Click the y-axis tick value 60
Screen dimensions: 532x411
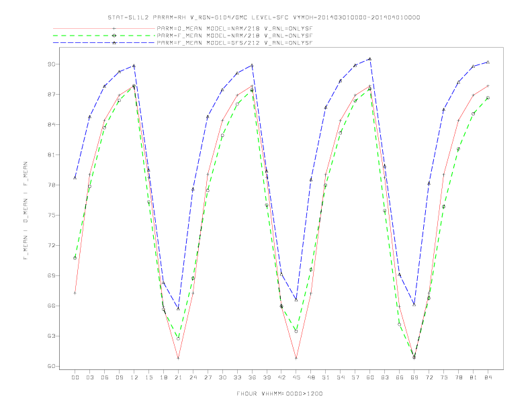(51, 366)
